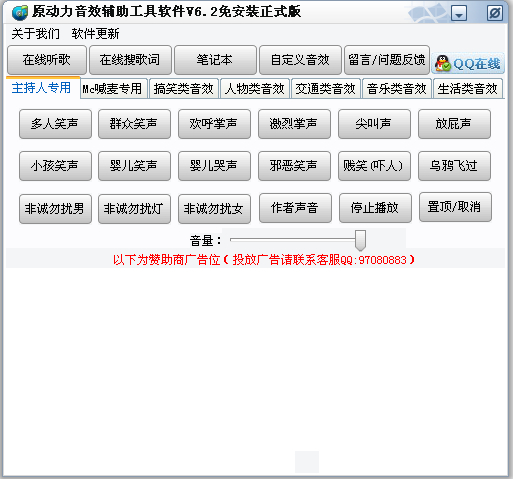Play the 激烈掌声 sound effect
The width and height of the screenshot is (513, 479).
click(294, 124)
